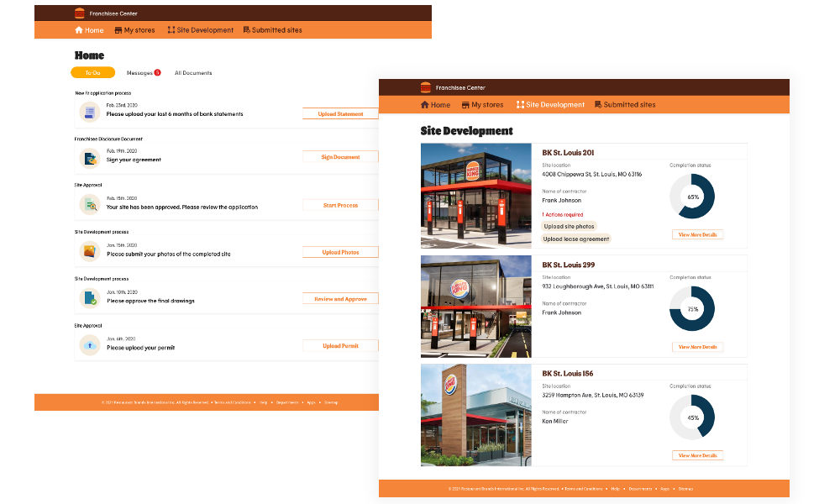The height and width of the screenshot is (504, 840).
Task: Click the Upload Statement button
Action: coord(340,114)
